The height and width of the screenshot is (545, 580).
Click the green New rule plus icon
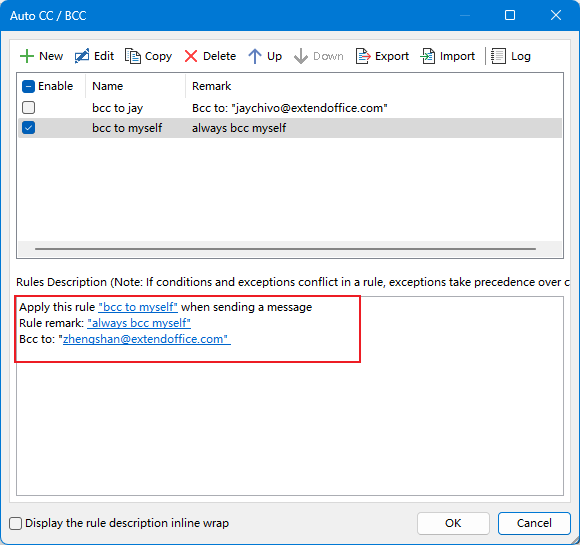(27, 56)
